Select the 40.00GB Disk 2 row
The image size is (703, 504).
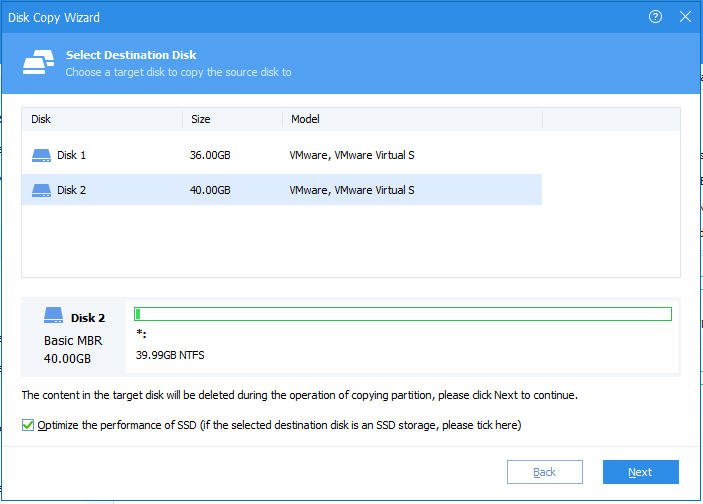(280, 190)
